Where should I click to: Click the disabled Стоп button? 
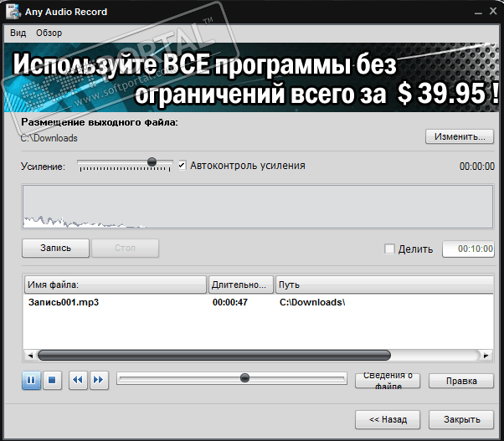[125, 248]
